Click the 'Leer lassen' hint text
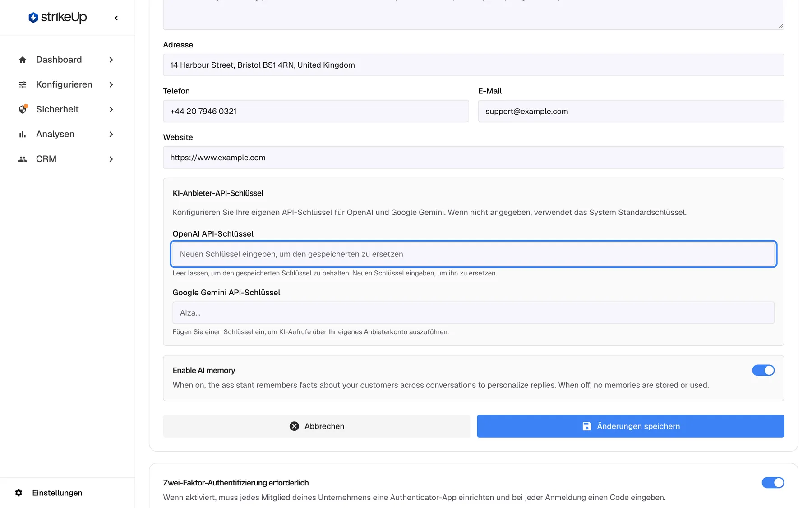This screenshot has width=812, height=508. click(x=334, y=273)
